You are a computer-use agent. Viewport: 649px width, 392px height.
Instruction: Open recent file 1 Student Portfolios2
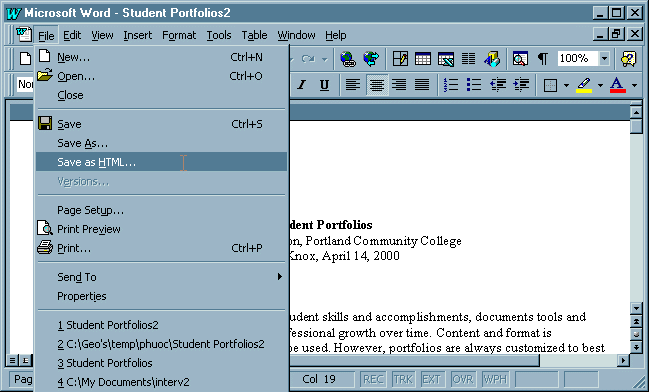tap(161, 325)
